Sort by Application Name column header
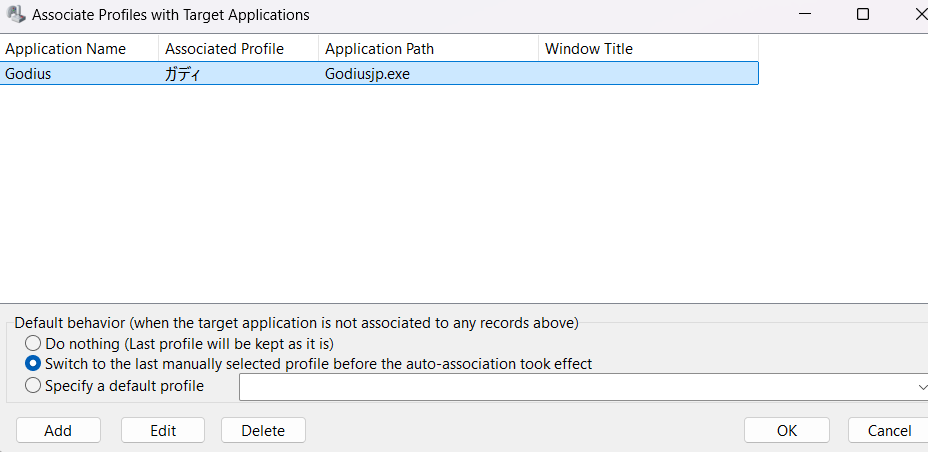 (79, 49)
